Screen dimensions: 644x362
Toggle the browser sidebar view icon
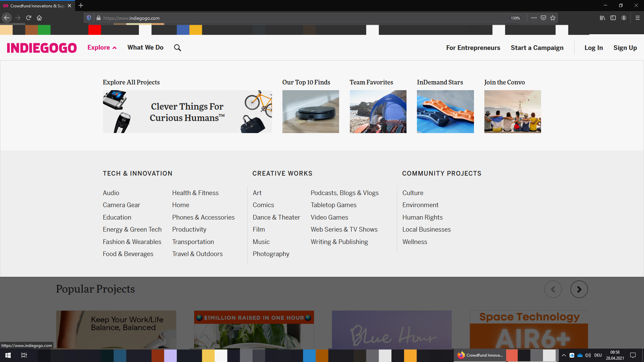coord(613,18)
